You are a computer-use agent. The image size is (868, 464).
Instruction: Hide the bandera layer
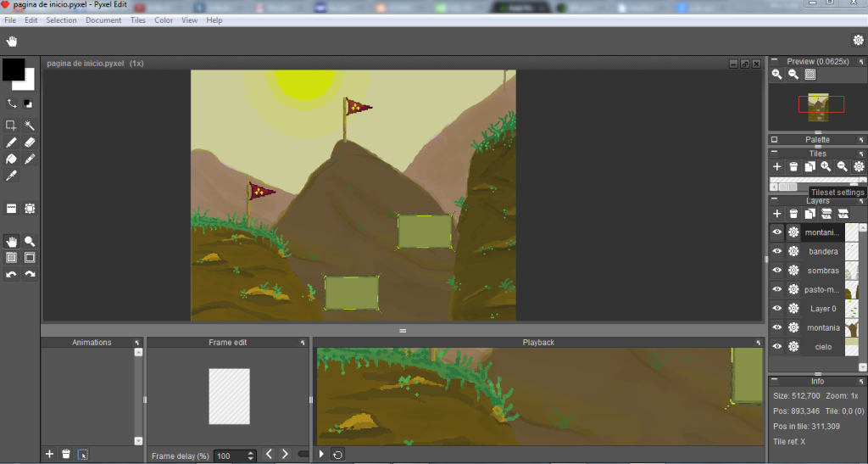[x=777, y=251]
